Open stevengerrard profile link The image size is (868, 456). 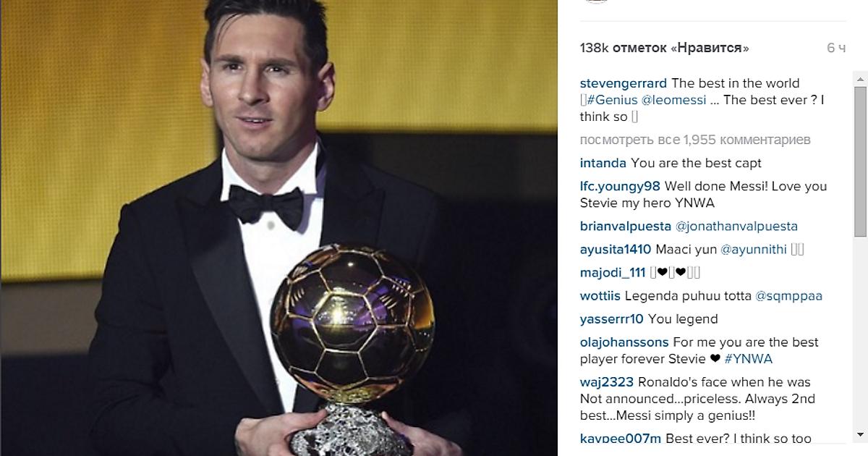coord(624,83)
